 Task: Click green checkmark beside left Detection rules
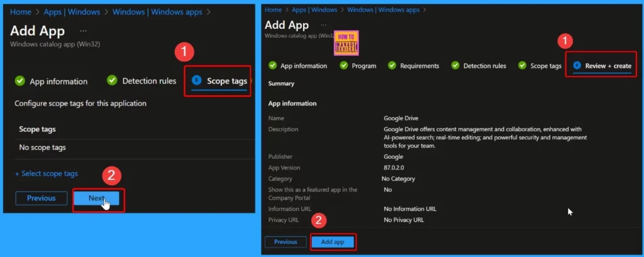pyautogui.click(x=112, y=81)
